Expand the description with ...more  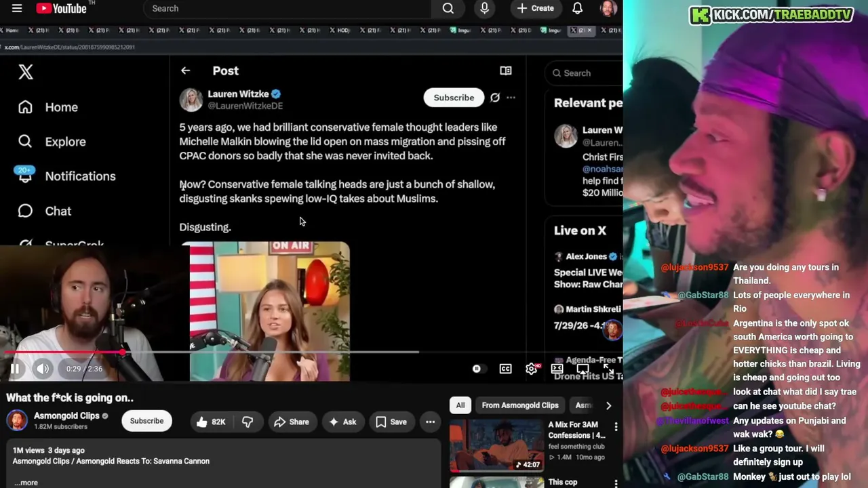point(26,483)
